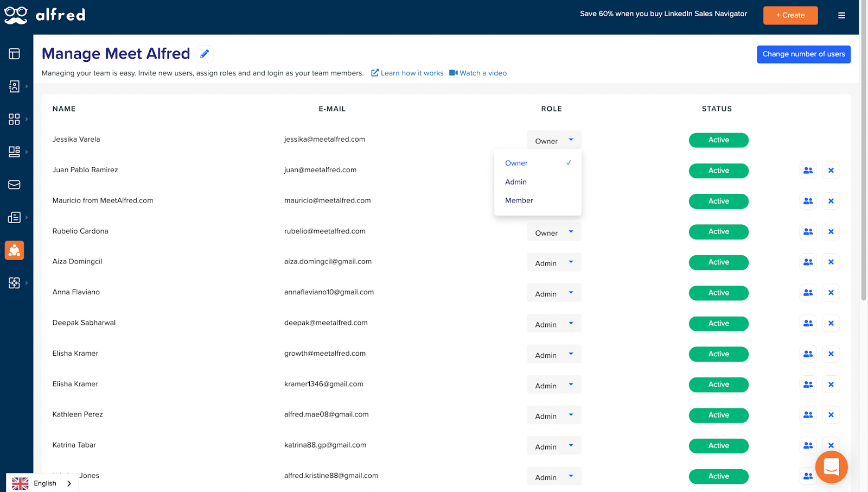
Task: Remove Mauricio from MeetAlfred.com with X
Action: pyautogui.click(x=831, y=201)
